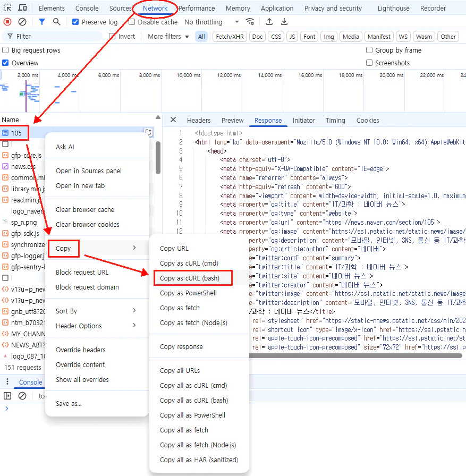Click the script icon beside gfp-core.js

click(x=5, y=155)
